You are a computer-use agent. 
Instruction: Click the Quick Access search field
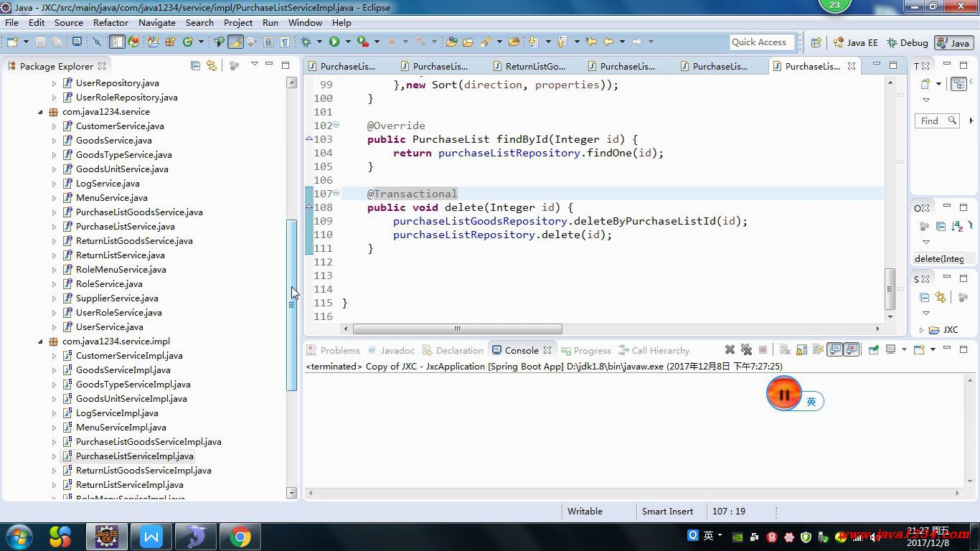[762, 42]
